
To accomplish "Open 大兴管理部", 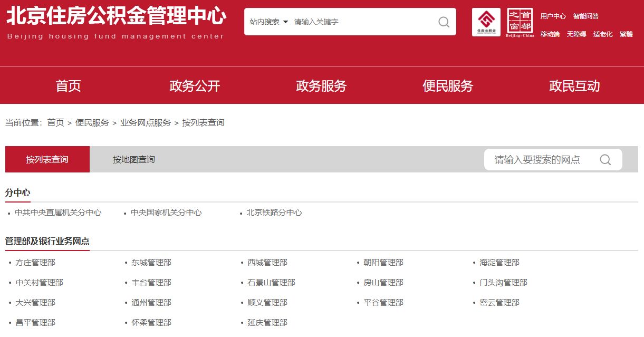I will pyautogui.click(x=35, y=302).
